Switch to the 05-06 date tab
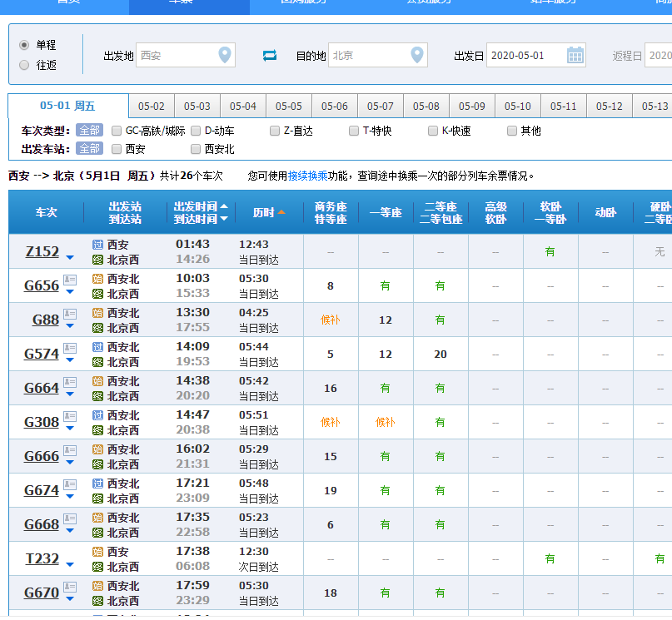This screenshot has height=620, width=672. (x=334, y=107)
